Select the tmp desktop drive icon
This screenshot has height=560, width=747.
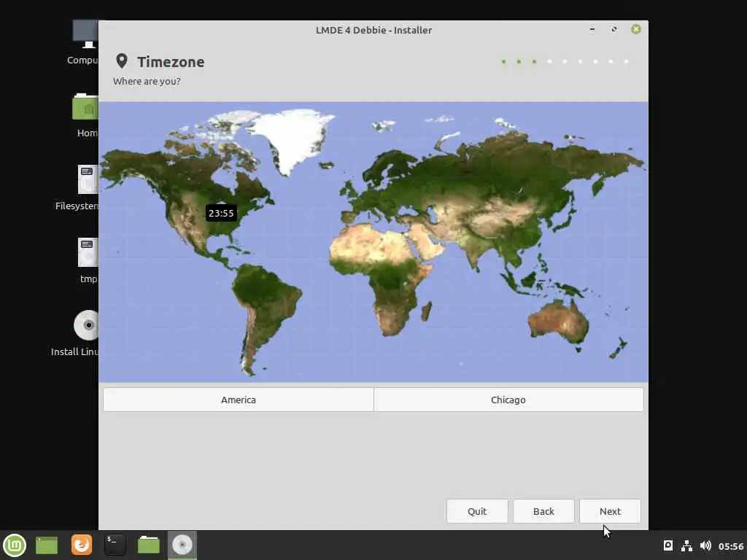(x=88, y=261)
